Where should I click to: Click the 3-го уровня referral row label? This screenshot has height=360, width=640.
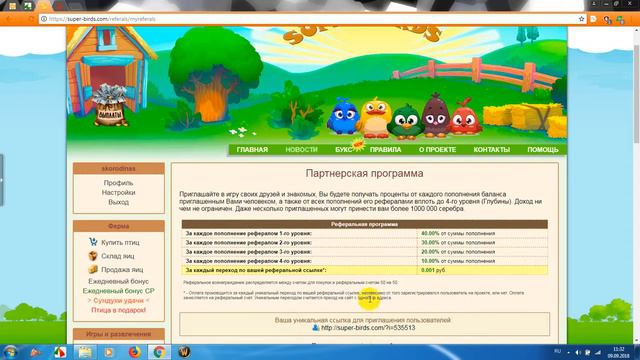pyautogui.click(x=249, y=252)
